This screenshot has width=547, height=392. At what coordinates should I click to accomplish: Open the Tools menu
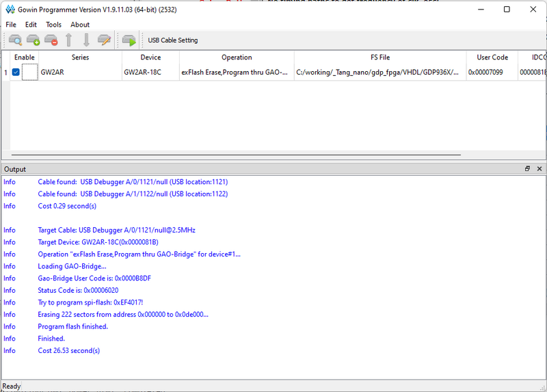[x=53, y=25]
